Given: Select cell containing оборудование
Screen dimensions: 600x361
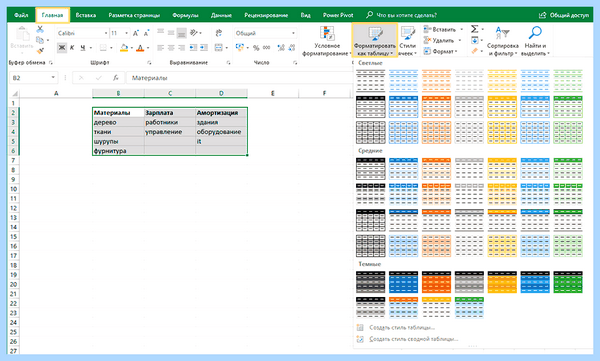Looking at the screenshot, I should click(221, 132).
